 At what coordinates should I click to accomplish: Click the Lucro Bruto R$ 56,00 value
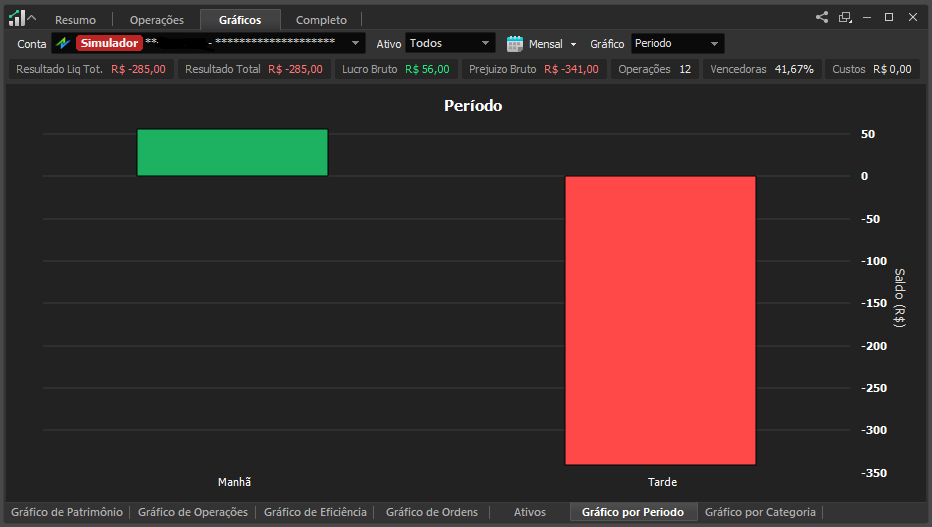[427, 69]
